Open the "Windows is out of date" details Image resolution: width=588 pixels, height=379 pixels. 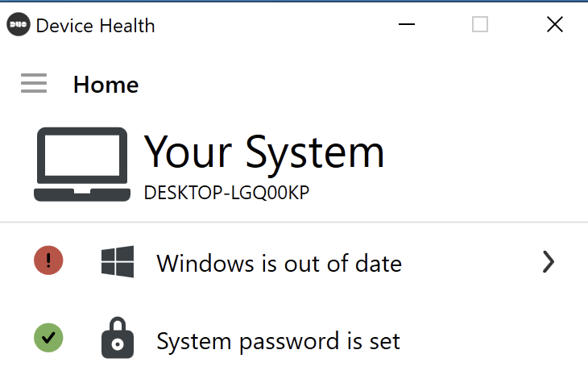tap(279, 263)
